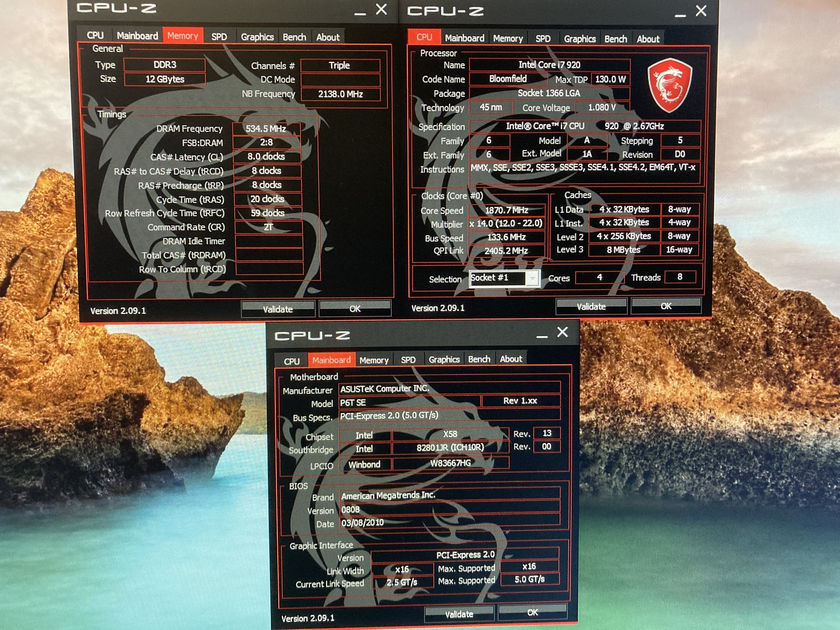Click the Level 2 cache value "4 x 256 KBytes"
Image resolution: width=840 pixels, height=630 pixels.
point(623,236)
